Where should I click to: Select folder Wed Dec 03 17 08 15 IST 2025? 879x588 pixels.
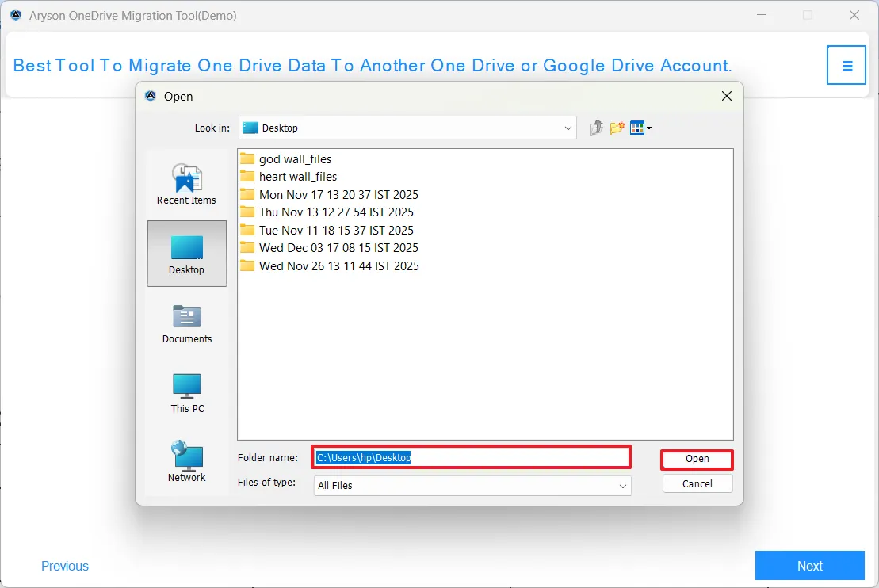click(x=338, y=248)
